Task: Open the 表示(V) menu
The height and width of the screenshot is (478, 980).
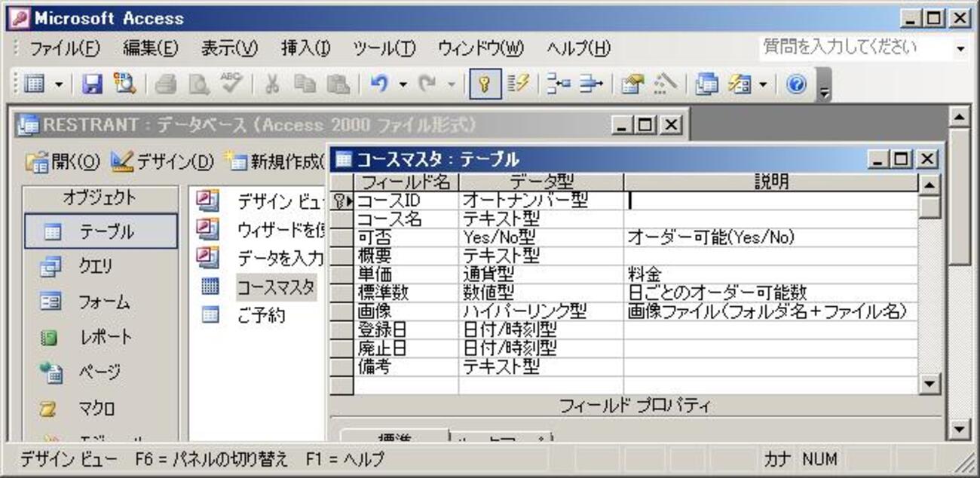Action: pyautogui.click(x=229, y=48)
